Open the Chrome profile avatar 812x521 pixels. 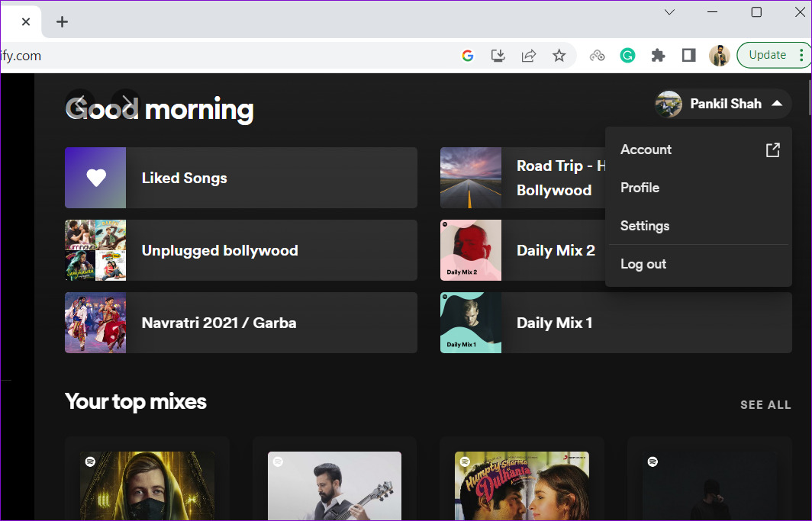pos(720,56)
